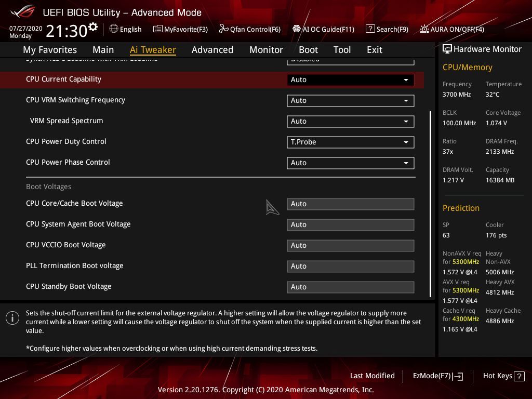Click the 4886 MHz Heavy Cache value
Screen dimensions: 532x399
click(x=499, y=321)
